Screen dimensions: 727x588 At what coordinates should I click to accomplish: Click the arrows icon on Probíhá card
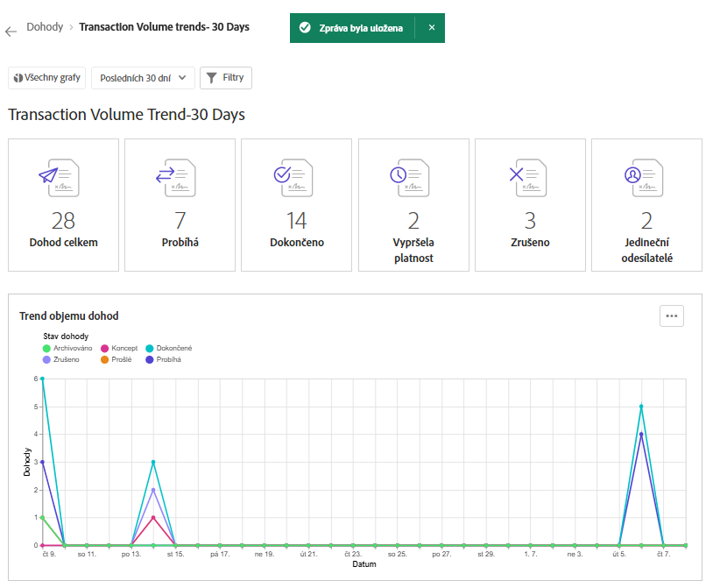(x=176, y=178)
